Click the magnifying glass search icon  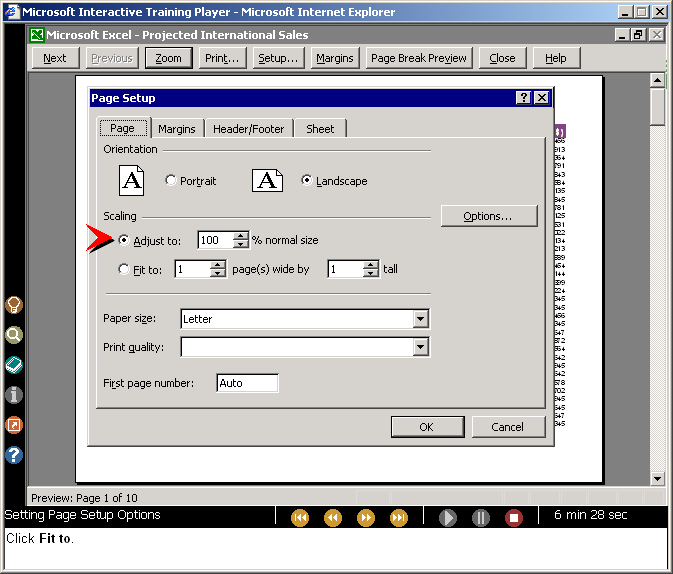[14, 335]
